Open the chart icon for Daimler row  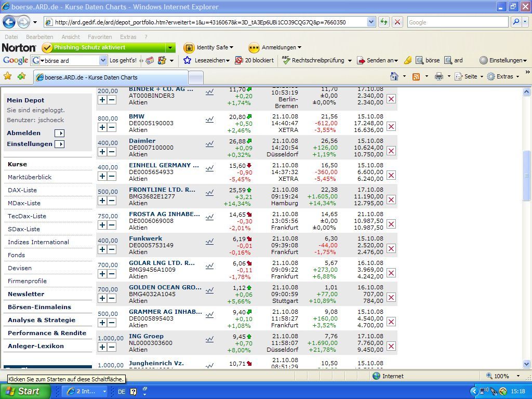(x=210, y=144)
